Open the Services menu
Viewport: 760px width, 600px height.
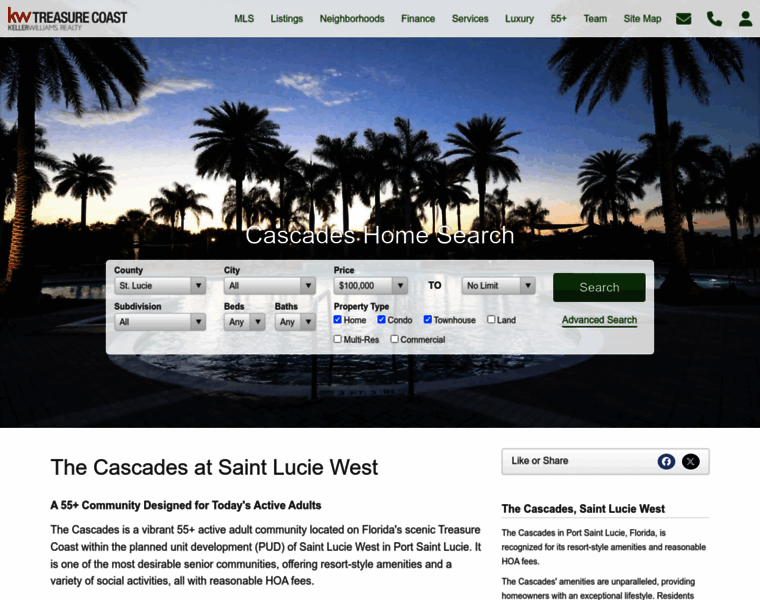pos(470,19)
